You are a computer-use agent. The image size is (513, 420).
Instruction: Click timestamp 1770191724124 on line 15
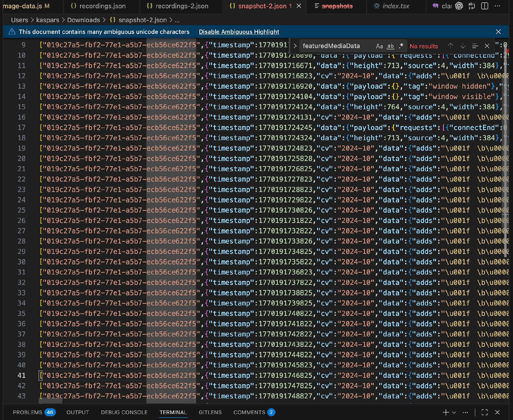(285, 107)
